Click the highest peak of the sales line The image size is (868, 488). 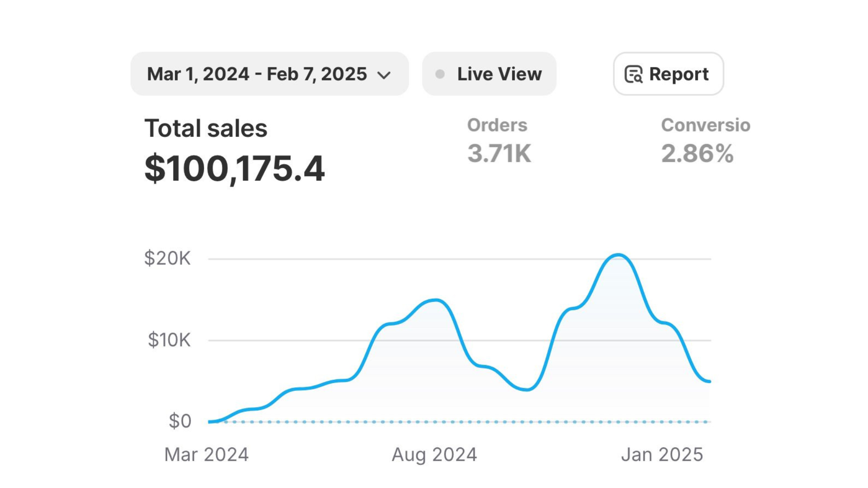click(x=618, y=255)
